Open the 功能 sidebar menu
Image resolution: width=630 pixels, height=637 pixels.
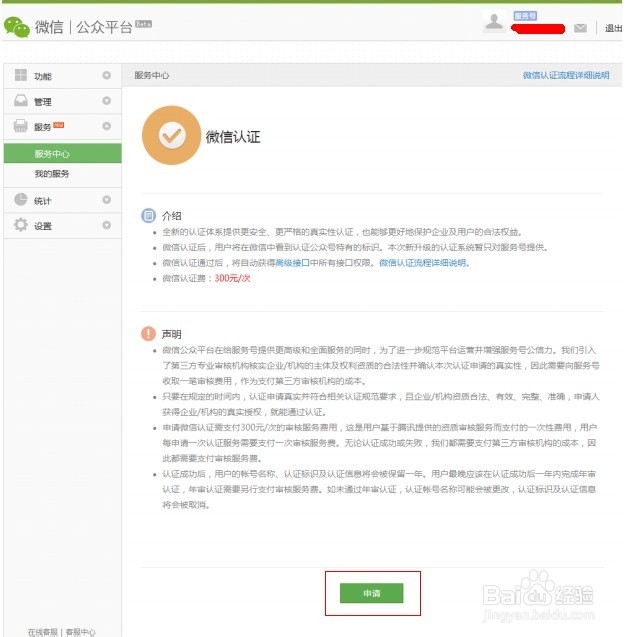pos(63,76)
